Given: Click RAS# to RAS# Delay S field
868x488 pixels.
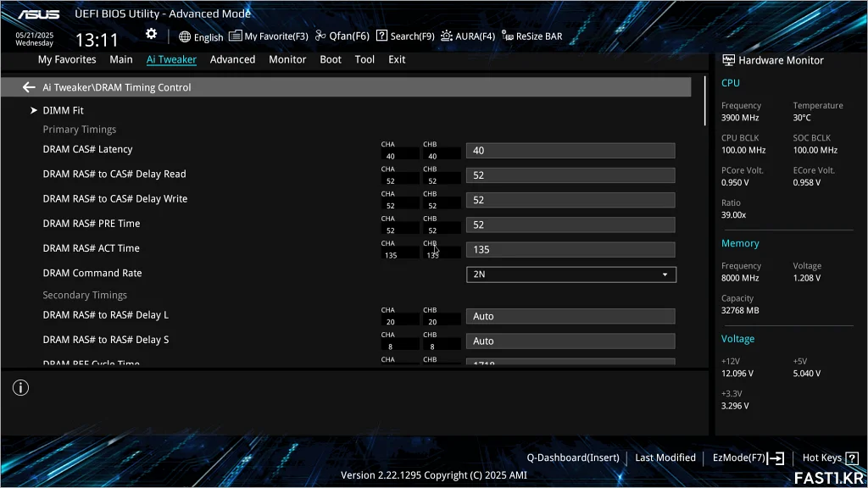Looking at the screenshot, I should pos(570,341).
